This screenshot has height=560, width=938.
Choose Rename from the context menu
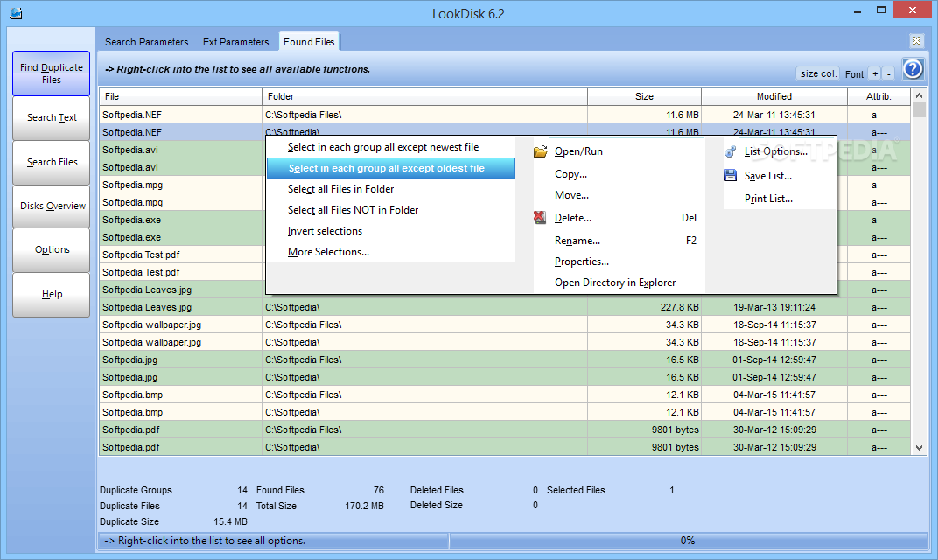[x=577, y=240]
